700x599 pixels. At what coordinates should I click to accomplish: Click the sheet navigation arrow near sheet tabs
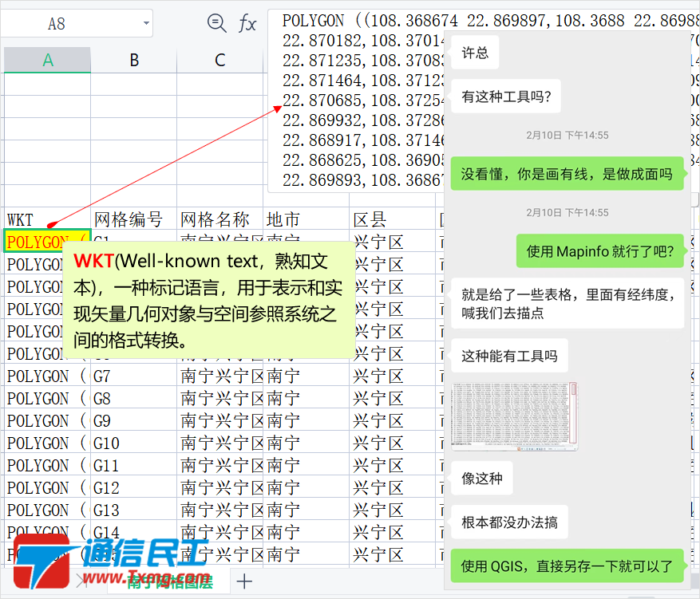81,581
